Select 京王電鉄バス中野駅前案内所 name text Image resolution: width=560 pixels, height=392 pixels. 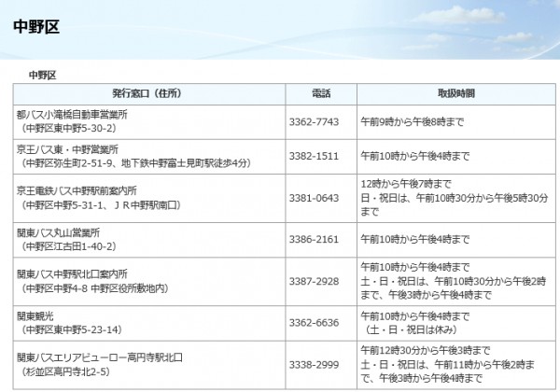point(77,191)
